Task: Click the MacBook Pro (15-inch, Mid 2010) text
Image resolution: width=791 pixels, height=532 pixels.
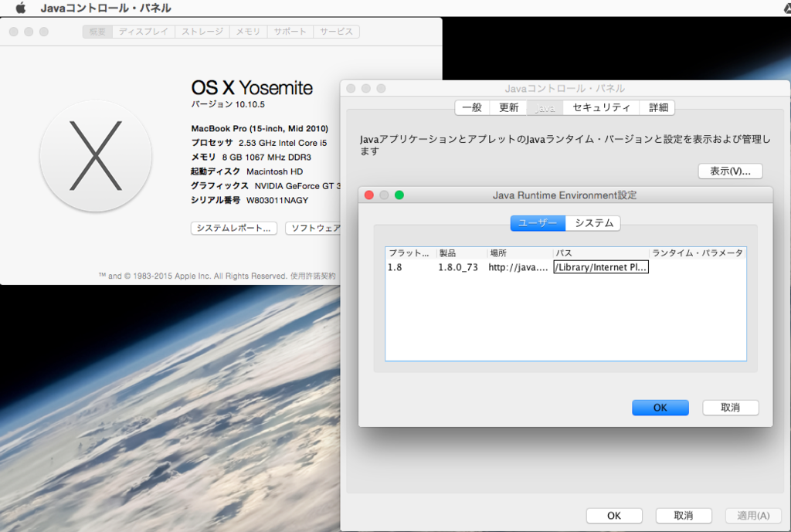Action: [260, 129]
